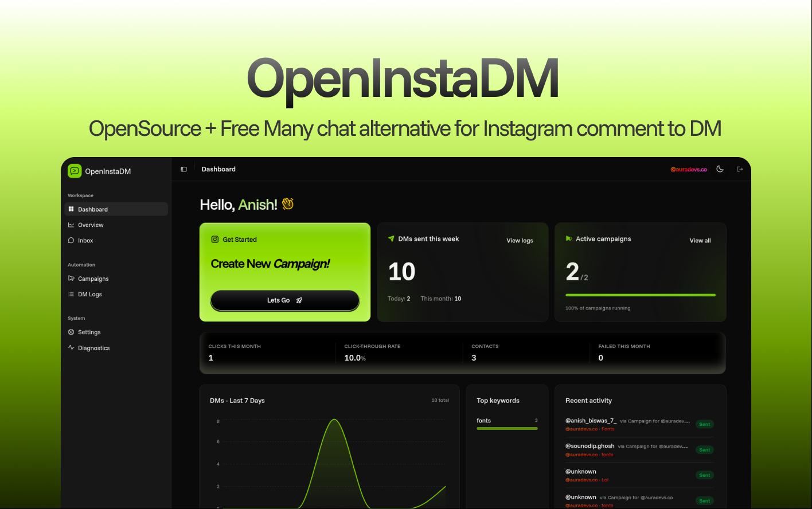Click the DM Logs list icon
The height and width of the screenshot is (509, 812).
(71, 294)
